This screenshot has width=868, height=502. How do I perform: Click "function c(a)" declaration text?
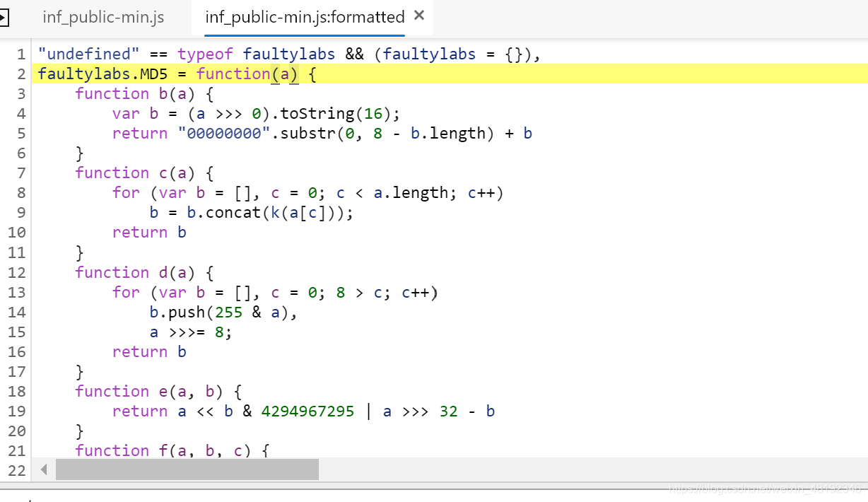(135, 173)
